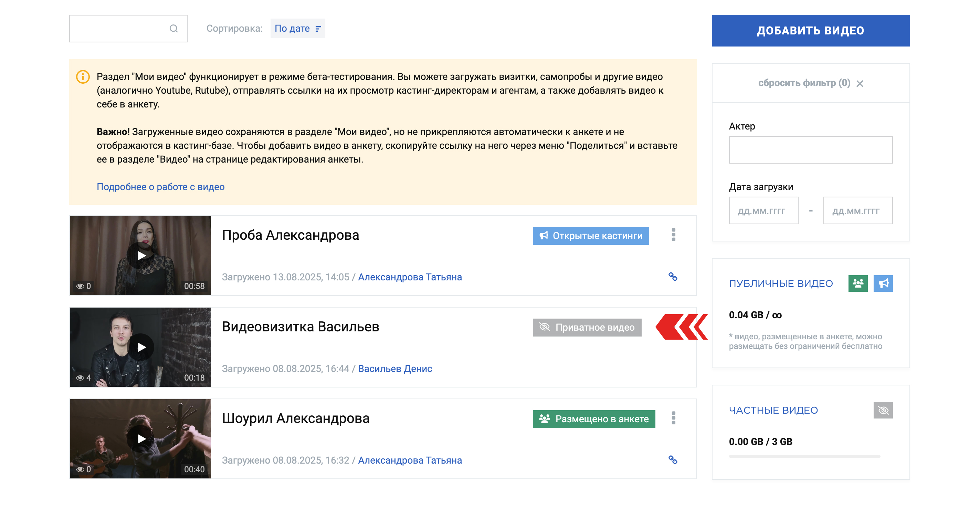Select the 'ЧАСТНЫЕ ВИДЕО' heading

773,411
